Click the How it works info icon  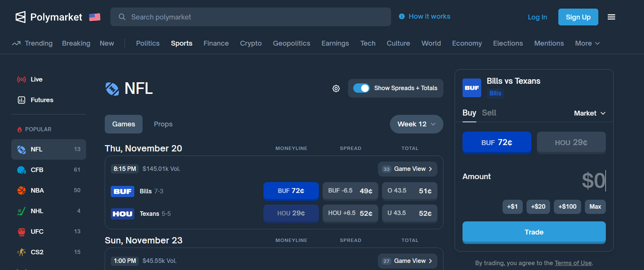[x=402, y=16]
